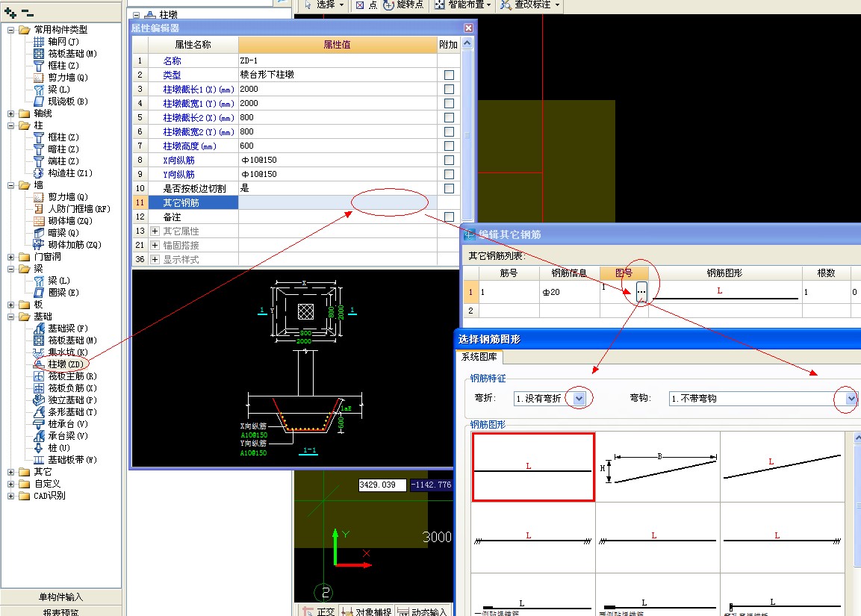
Task: Expand the 其它属性 group
Action: point(155,231)
